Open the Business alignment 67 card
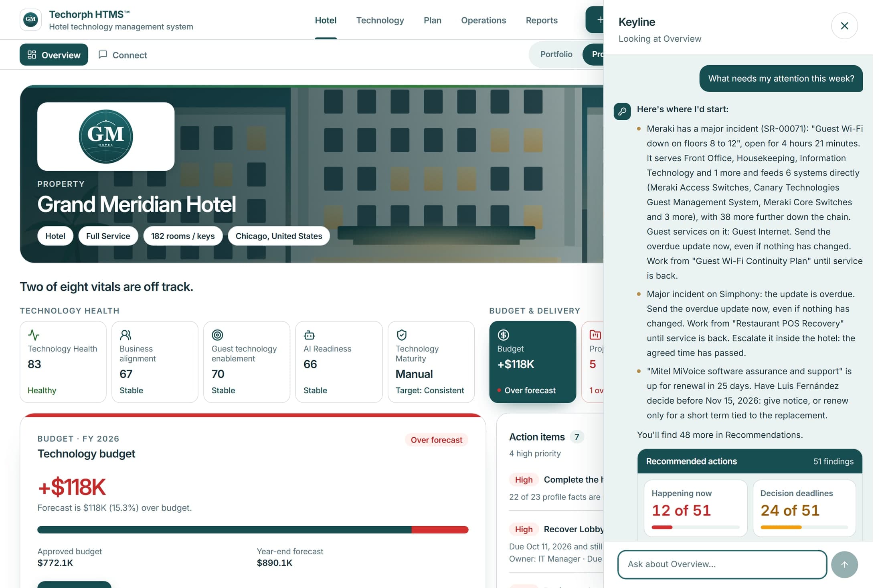The height and width of the screenshot is (588, 882). [x=155, y=362]
